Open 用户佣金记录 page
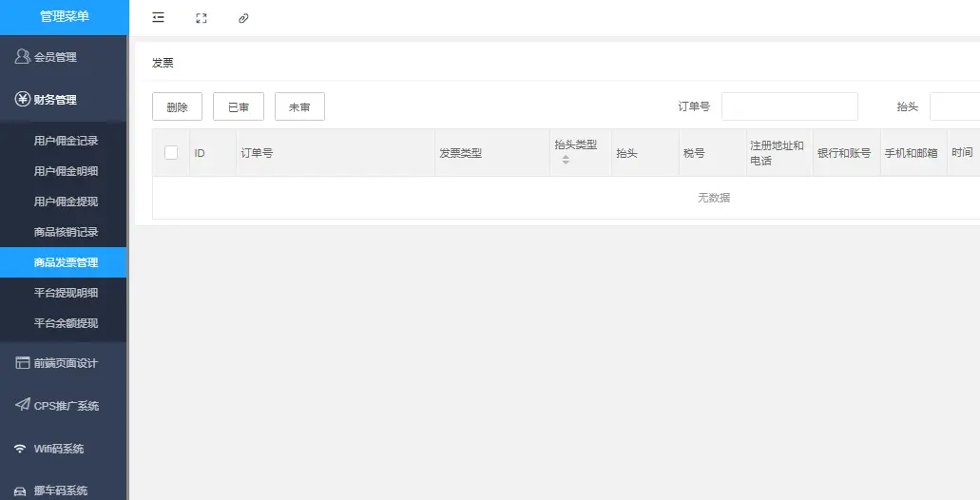Viewport: 980px width, 500px height. pyautogui.click(x=63, y=141)
